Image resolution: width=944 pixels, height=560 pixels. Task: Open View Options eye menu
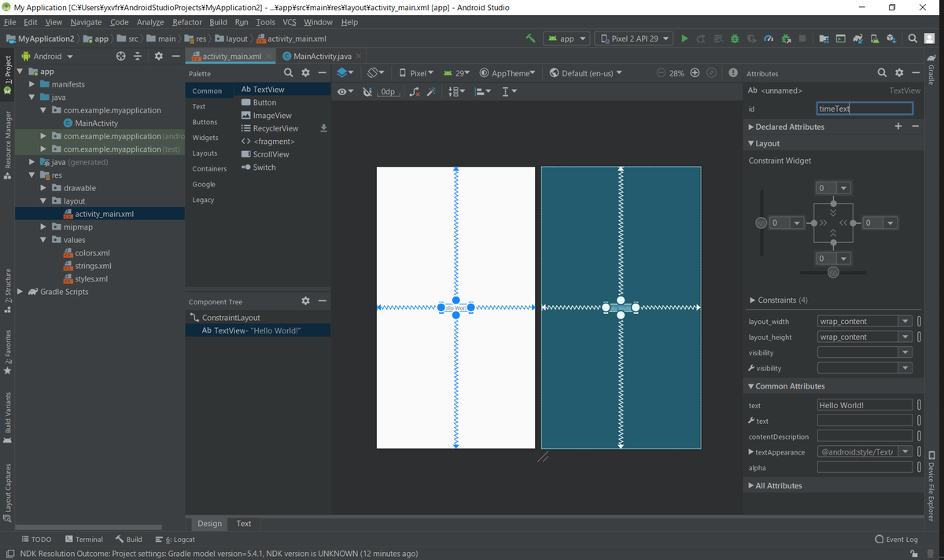(x=345, y=92)
